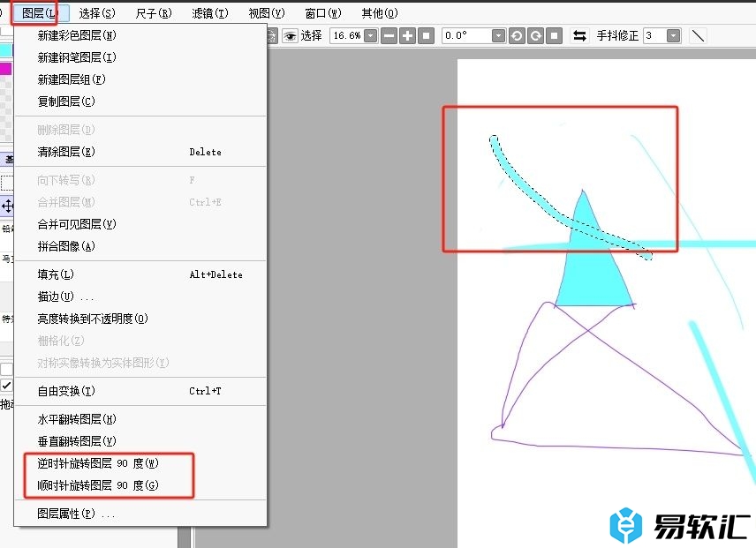The width and height of the screenshot is (756, 548).
Task: Flip the view horizontally with the arrows icon
Action: coord(579,35)
